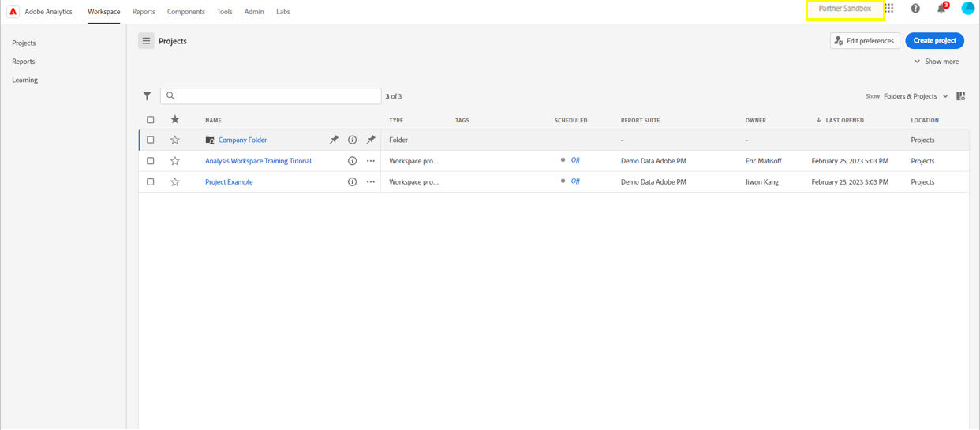The height and width of the screenshot is (430, 980).
Task: Open the app switcher grid icon
Action: (889, 9)
